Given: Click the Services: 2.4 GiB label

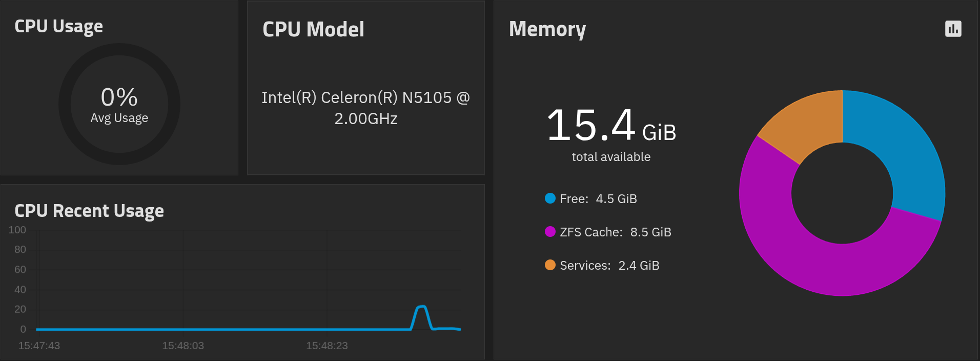Looking at the screenshot, I should pyautogui.click(x=609, y=266).
